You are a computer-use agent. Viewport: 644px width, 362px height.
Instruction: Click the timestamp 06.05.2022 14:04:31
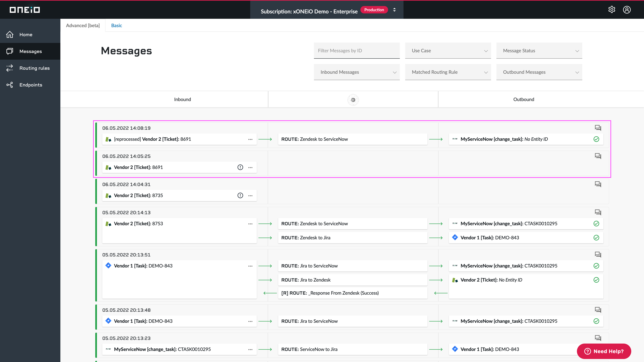pyautogui.click(x=126, y=184)
